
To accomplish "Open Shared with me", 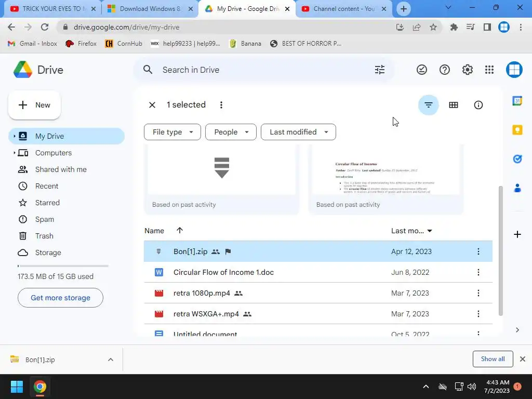I will coord(66,169).
